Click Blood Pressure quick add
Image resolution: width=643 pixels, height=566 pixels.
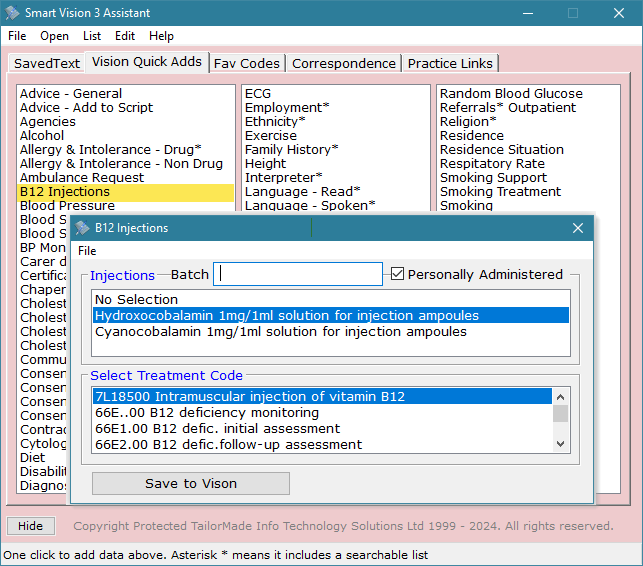pos(67,205)
